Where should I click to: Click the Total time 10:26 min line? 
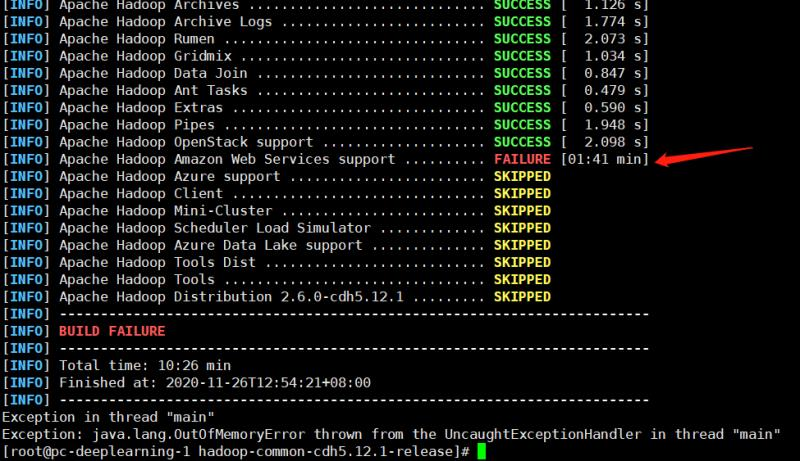(145, 366)
